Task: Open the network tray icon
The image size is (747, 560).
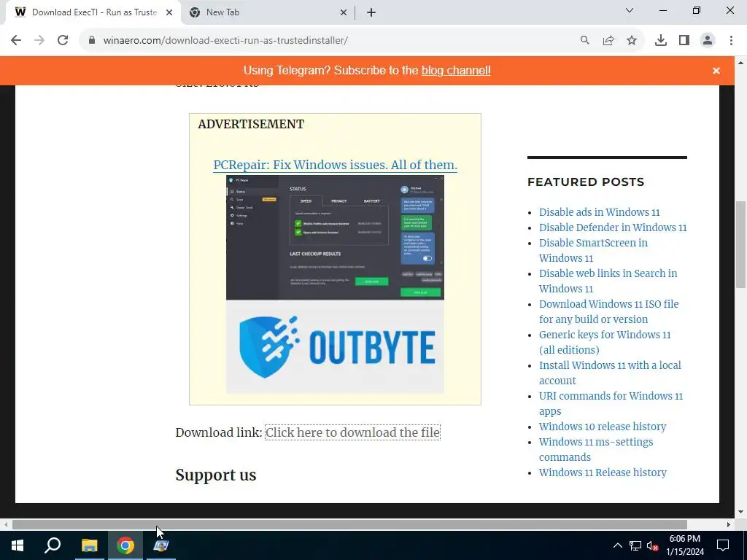Action: (635, 545)
